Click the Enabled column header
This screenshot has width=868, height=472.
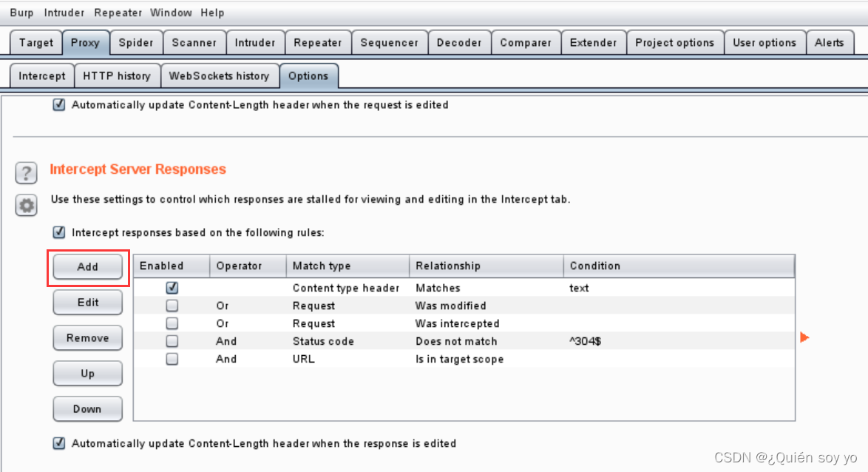pyautogui.click(x=172, y=266)
